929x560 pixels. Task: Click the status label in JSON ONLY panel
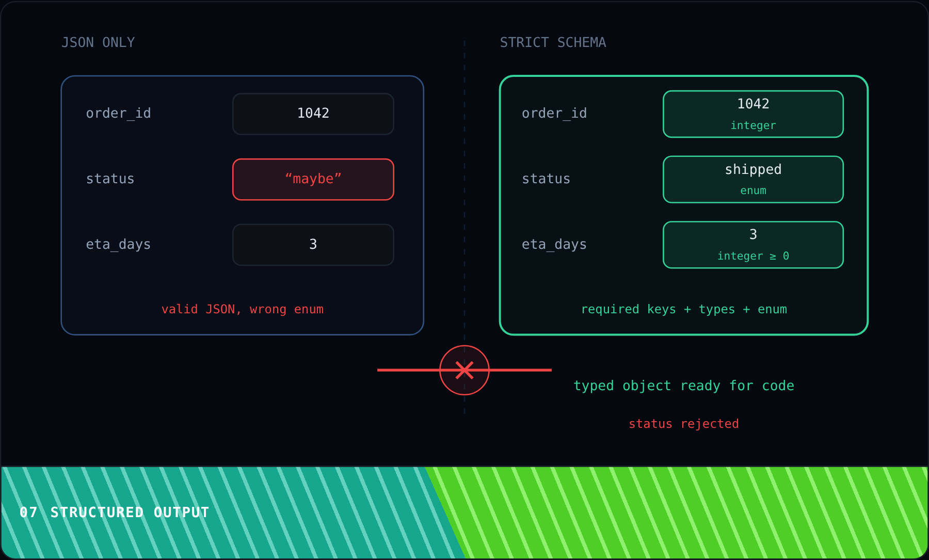pos(110,179)
